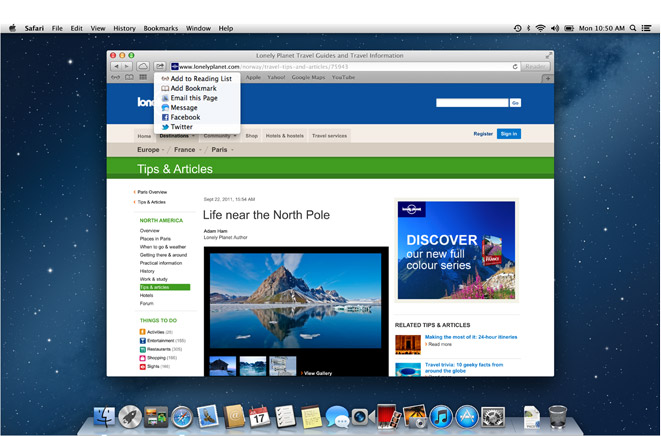The width and height of the screenshot is (661, 436).
Task: Open iCloud Tabs cloud button
Action: coord(143,66)
